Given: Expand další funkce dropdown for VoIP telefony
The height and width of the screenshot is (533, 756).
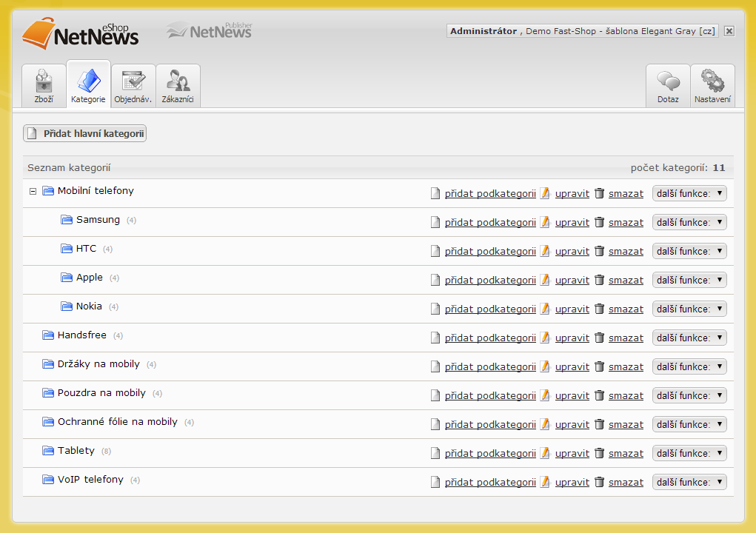Looking at the screenshot, I should (x=689, y=482).
